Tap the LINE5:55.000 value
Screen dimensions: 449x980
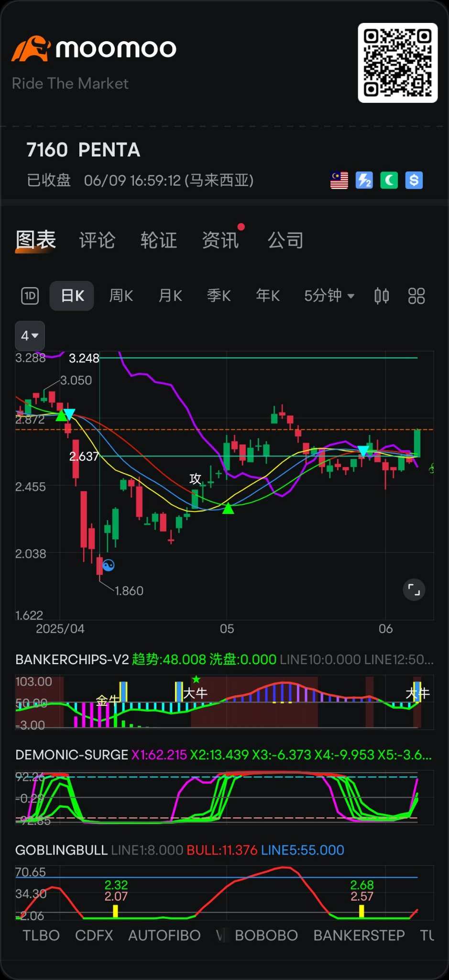click(x=303, y=850)
